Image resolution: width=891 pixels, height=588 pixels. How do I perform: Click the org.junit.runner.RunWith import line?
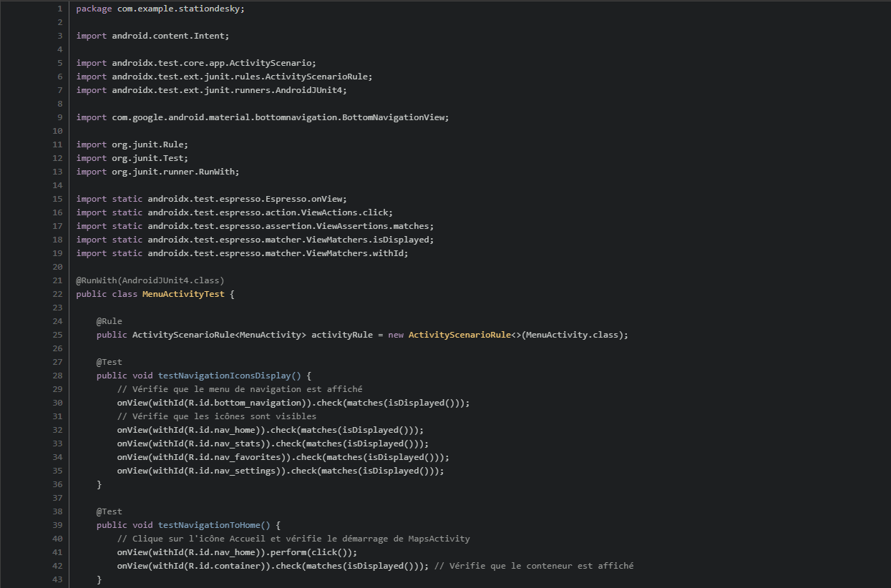pyautogui.click(x=157, y=172)
